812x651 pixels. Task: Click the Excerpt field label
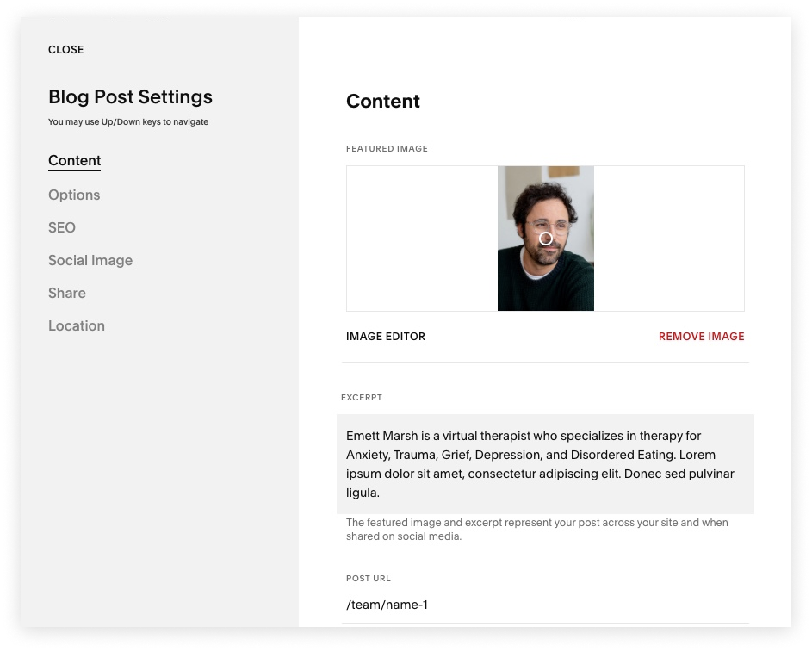362,397
